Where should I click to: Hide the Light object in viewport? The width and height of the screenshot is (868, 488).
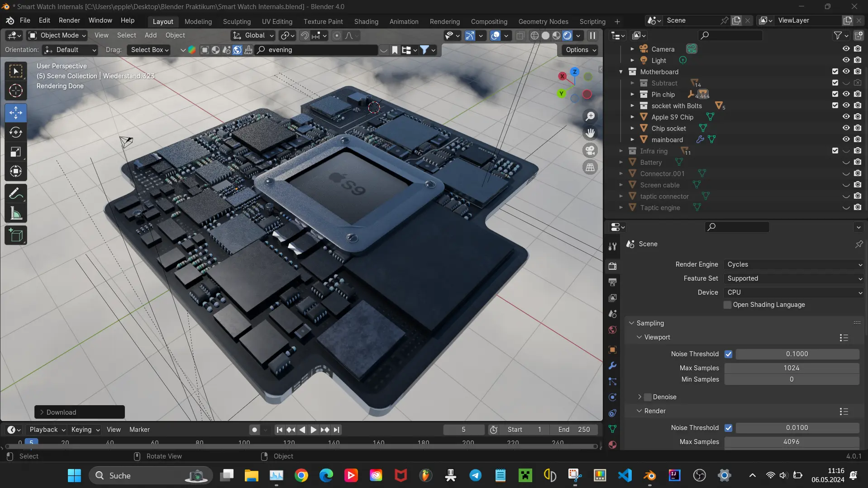click(x=846, y=60)
